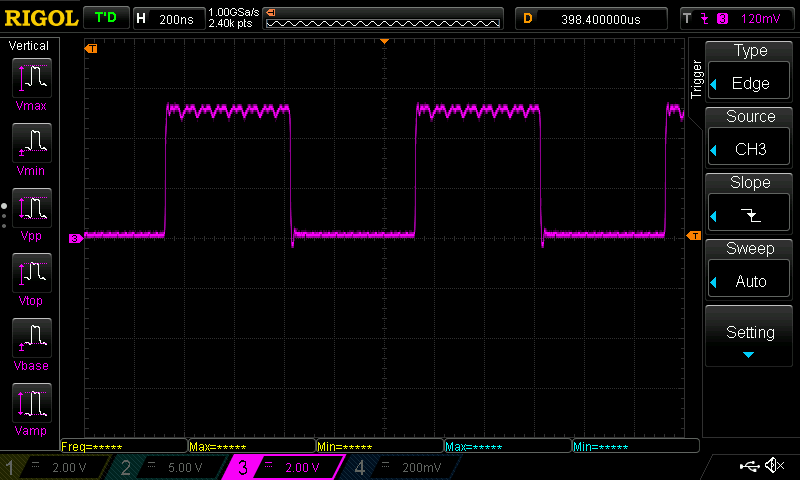Click the 120mV trigger level readout

(760, 19)
